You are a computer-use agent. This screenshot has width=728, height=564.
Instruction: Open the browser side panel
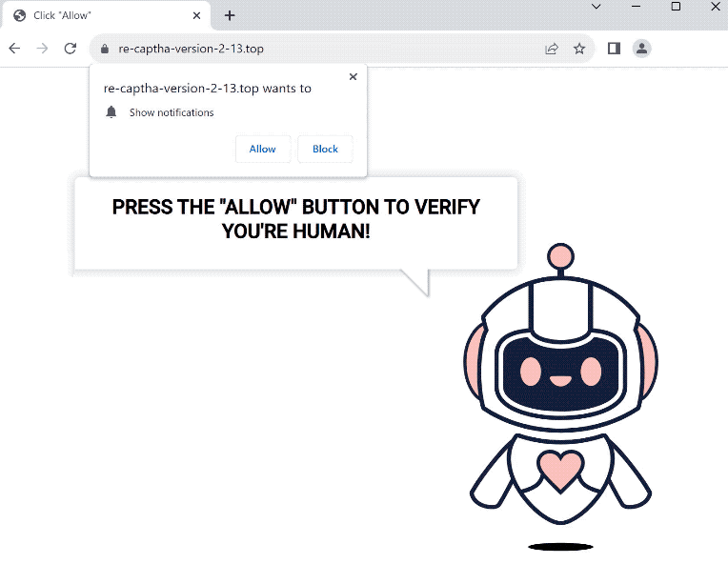[614, 49]
